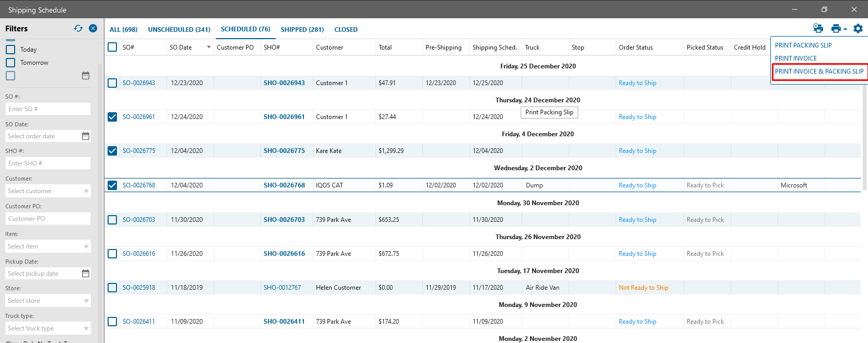Expand the Select truck type dropdown
This screenshot has height=343, width=868.
86,328
